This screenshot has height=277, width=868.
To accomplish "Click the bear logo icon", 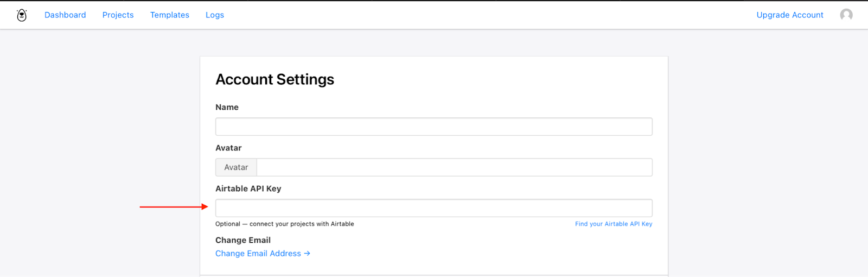I will coord(22,15).
